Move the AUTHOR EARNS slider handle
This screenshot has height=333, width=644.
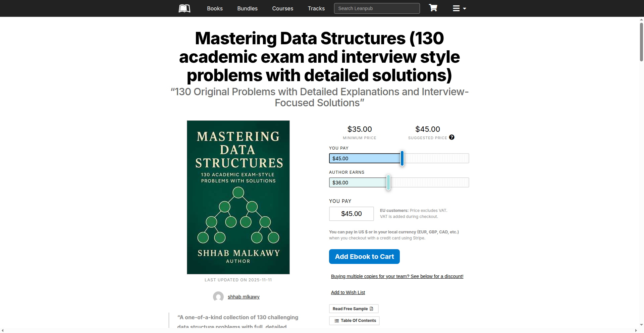tap(388, 183)
